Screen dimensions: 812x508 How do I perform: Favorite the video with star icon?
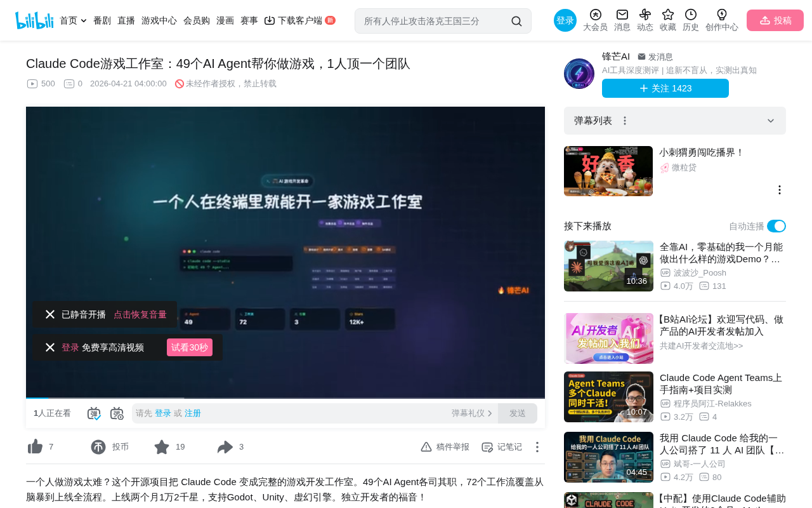162,447
